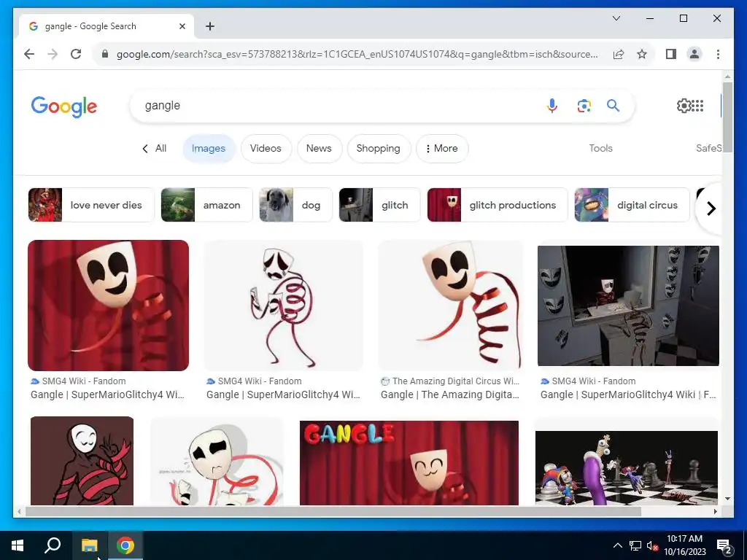Go back to All results
The height and width of the screenshot is (560, 747).
(155, 149)
